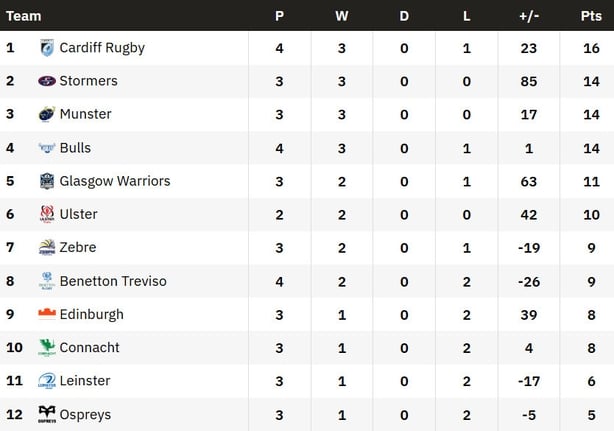Click the Stormers team crest icon

point(46,81)
